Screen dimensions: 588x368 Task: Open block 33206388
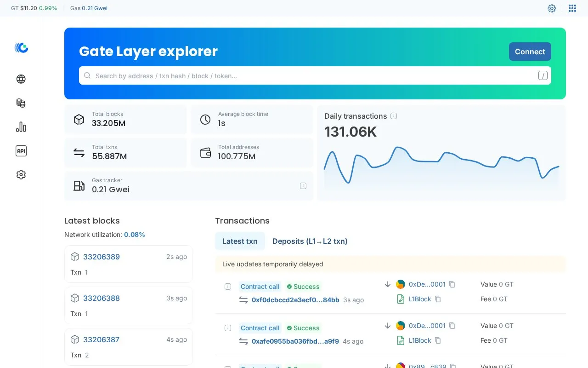[x=102, y=298]
